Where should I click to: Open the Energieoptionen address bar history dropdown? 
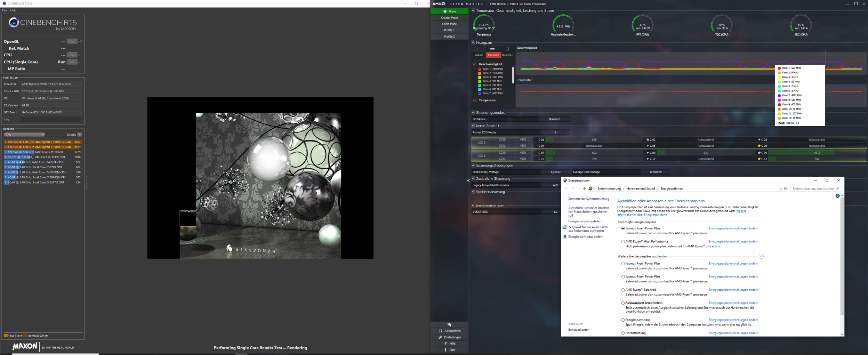tap(781, 189)
